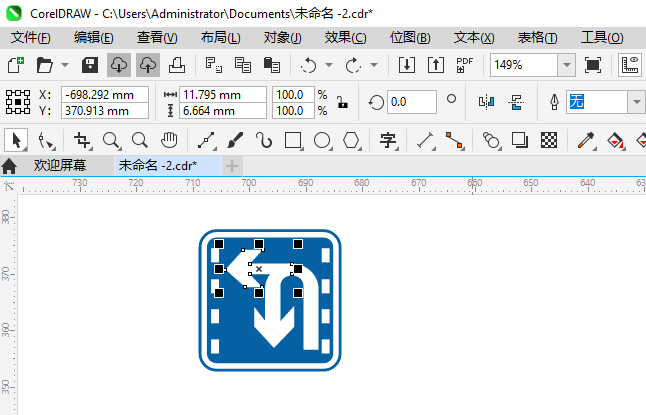This screenshot has width=646, height=415.
Task: Select the Transparency checkerboard tool
Action: pos(549,141)
